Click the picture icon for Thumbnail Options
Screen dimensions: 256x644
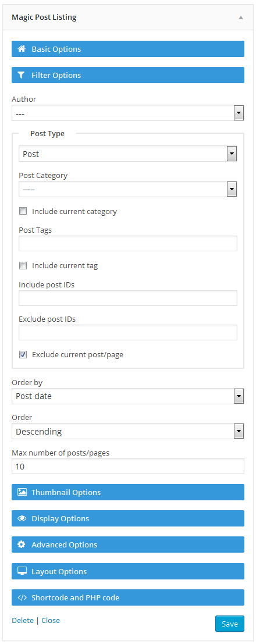click(22, 492)
